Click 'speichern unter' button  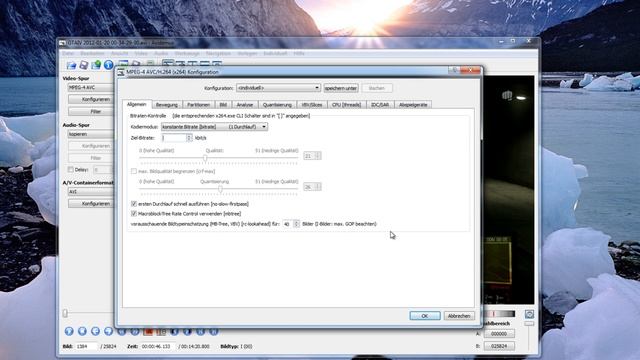click(341, 88)
